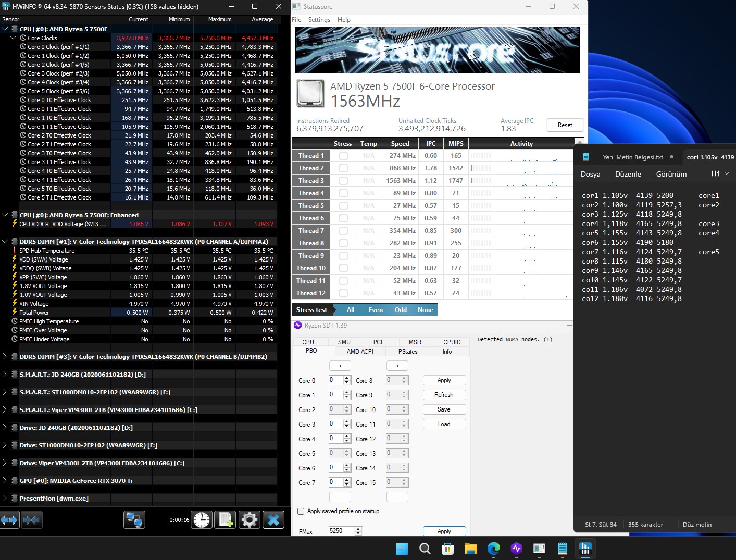
Task: Expand Drive: Viper VP4300L 2TB group
Action: click(5, 463)
